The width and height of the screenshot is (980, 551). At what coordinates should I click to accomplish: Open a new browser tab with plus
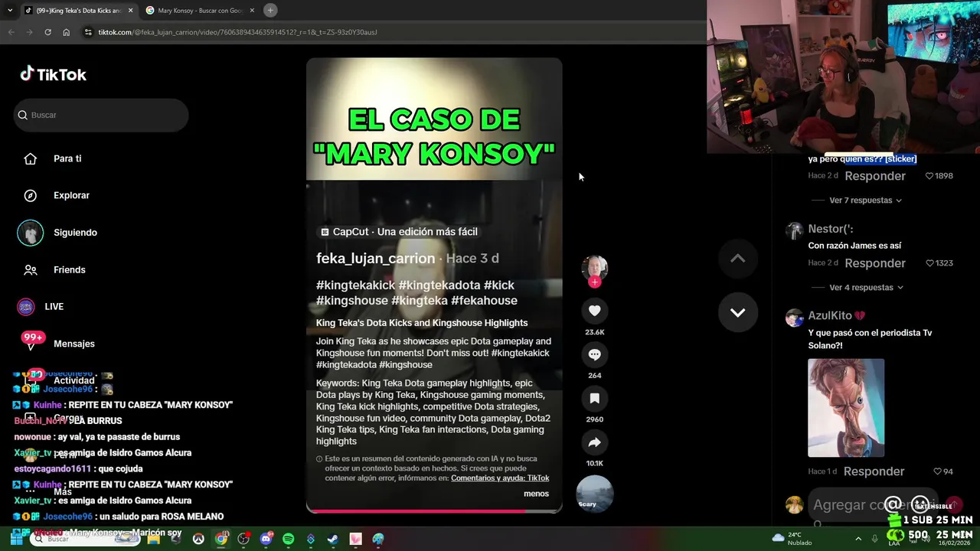click(x=270, y=10)
